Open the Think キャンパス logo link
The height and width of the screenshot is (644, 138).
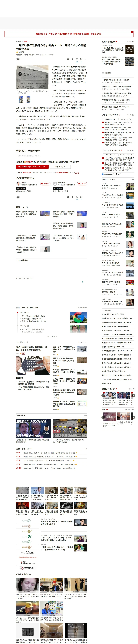click(x=28, y=563)
